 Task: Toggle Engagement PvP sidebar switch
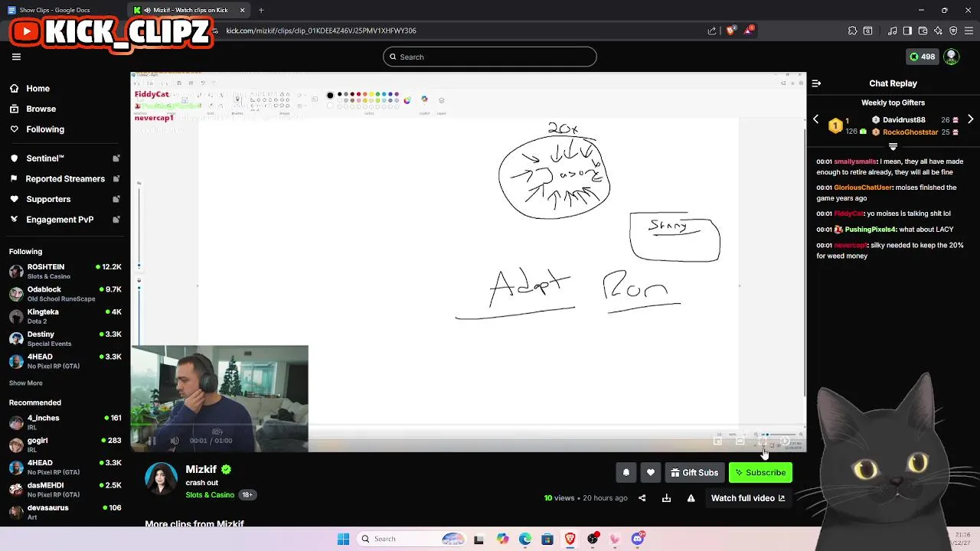click(x=116, y=220)
